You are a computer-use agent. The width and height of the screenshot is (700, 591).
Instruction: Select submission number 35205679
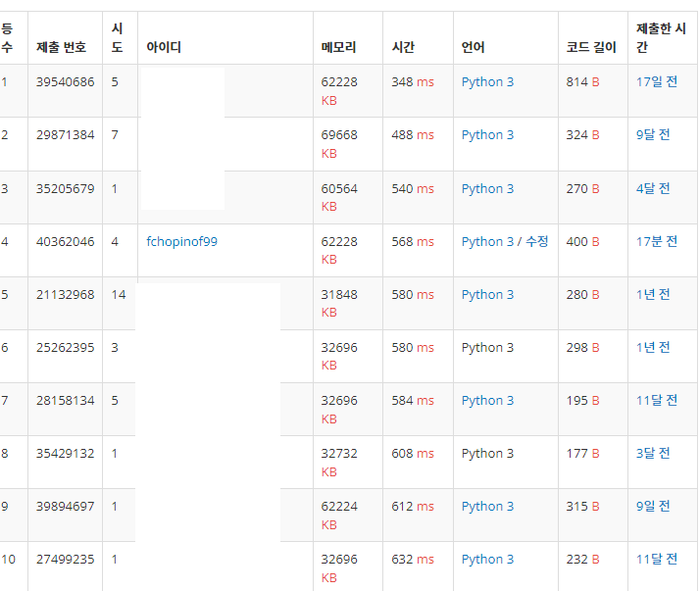click(x=65, y=189)
